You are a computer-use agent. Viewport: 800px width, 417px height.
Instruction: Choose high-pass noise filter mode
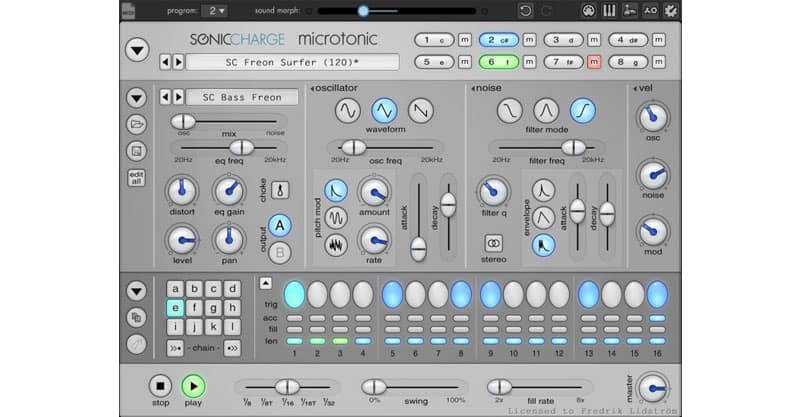pyautogui.click(x=583, y=110)
